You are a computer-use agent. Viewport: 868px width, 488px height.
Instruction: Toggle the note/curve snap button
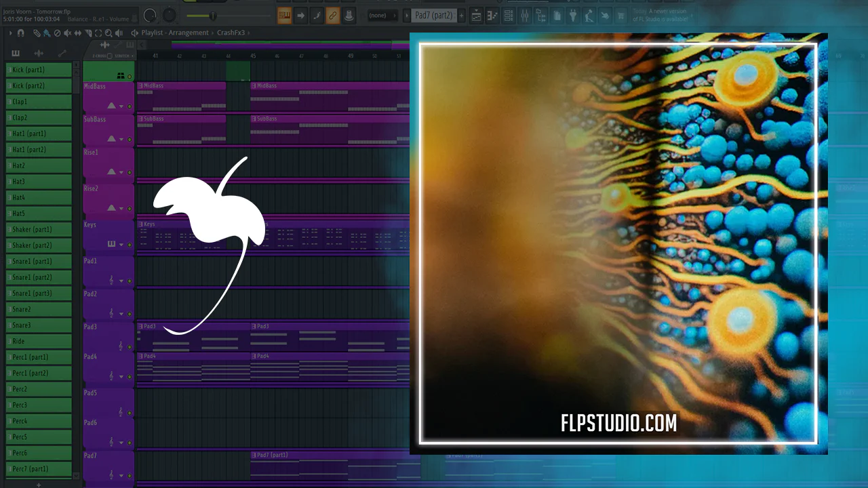point(317,16)
